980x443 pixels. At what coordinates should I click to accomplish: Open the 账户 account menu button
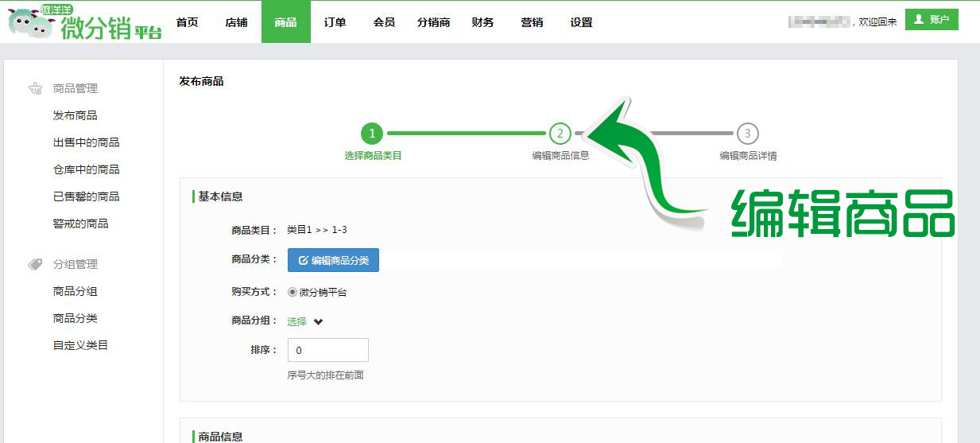coord(932,20)
